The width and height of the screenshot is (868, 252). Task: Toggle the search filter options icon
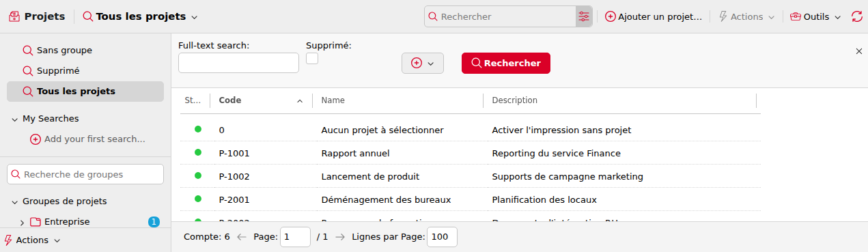pyautogui.click(x=584, y=16)
